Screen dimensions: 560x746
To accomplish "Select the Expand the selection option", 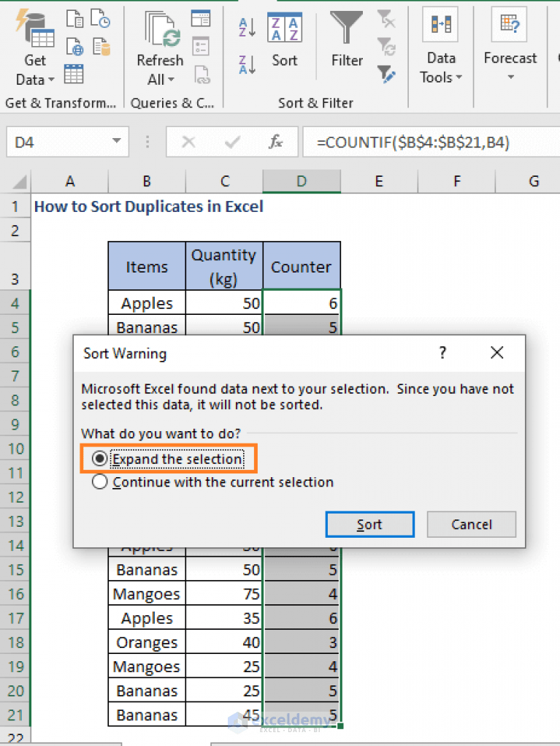I will [100, 458].
